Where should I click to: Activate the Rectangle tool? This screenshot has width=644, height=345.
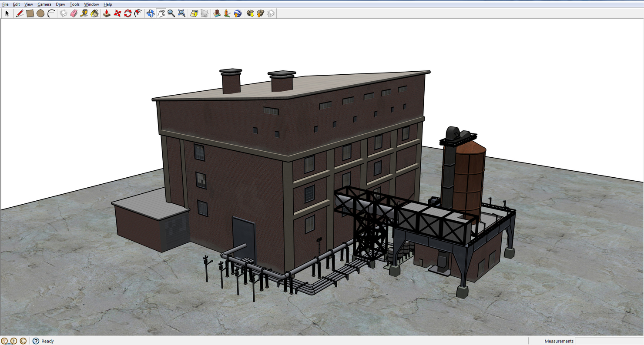[x=30, y=13]
